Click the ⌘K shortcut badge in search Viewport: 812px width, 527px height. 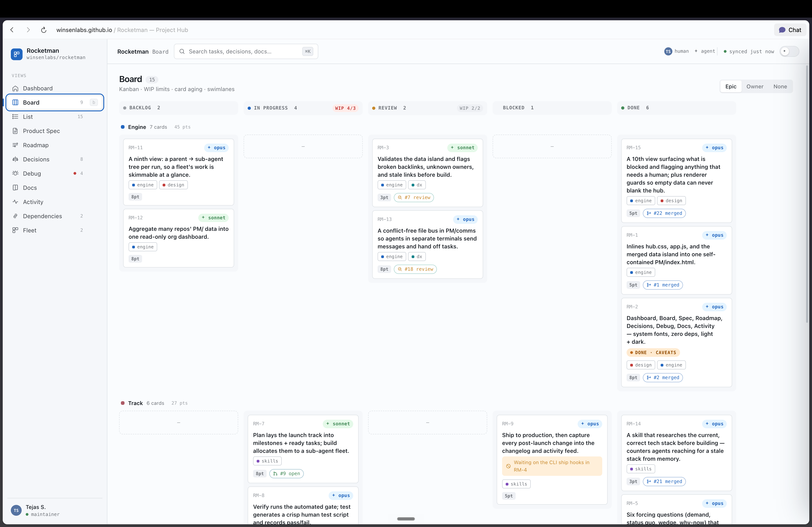(308, 51)
